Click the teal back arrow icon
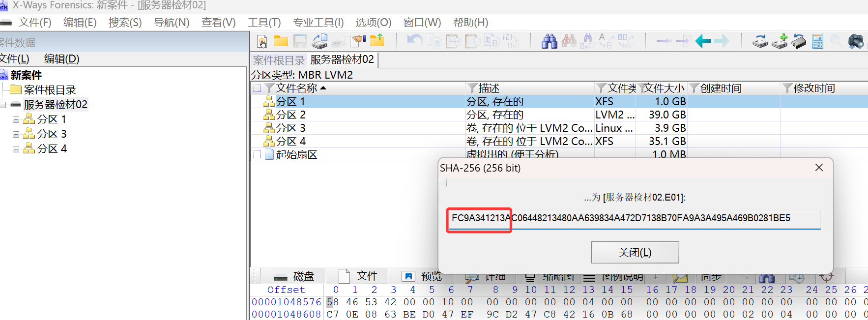Viewport: 868px width, 320px height. pos(703,41)
